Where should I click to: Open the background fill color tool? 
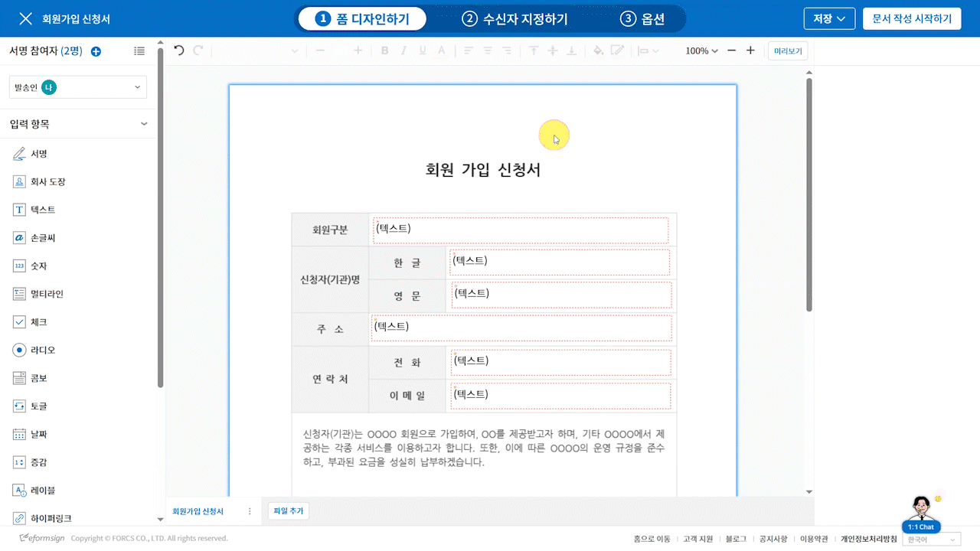pyautogui.click(x=599, y=51)
